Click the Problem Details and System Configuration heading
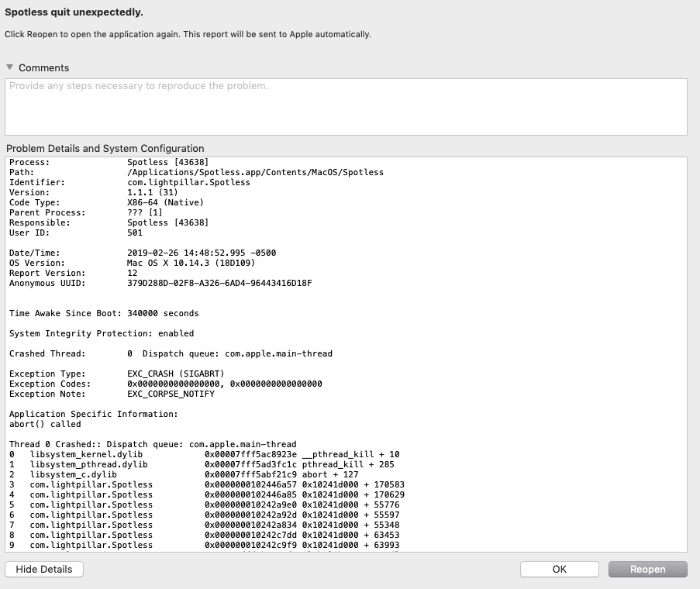The width and height of the screenshot is (700, 589). [105, 148]
